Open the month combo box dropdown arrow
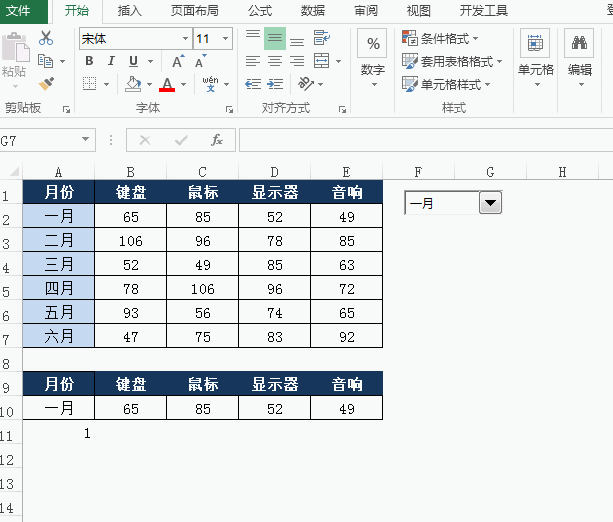This screenshot has width=613, height=522. (x=490, y=203)
